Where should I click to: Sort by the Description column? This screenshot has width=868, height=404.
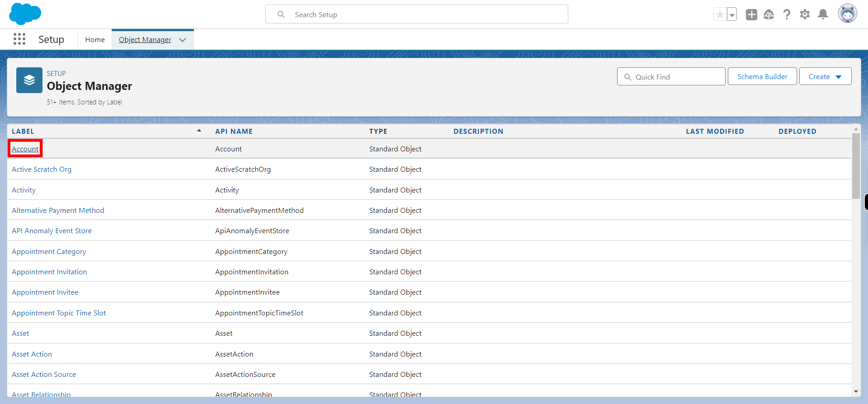tap(478, 132)
